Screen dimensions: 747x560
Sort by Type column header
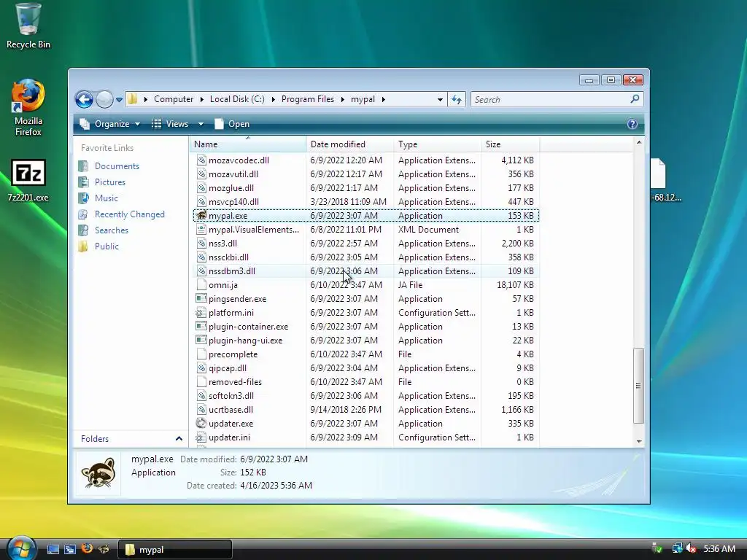[438, 144]
